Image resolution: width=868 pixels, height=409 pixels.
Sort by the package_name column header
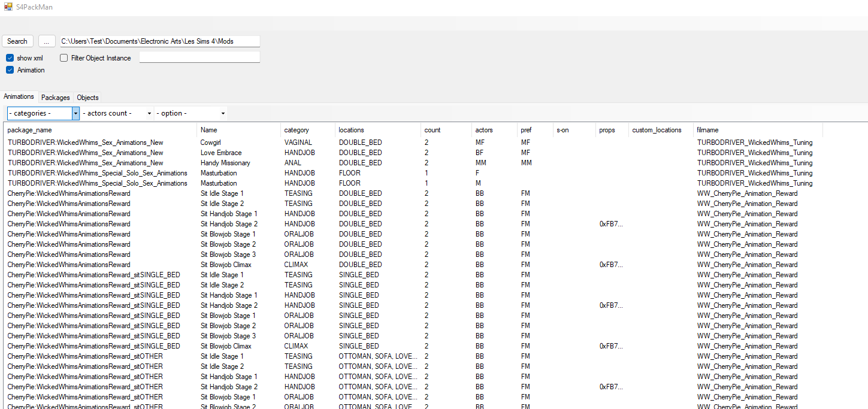pos(100,130)
